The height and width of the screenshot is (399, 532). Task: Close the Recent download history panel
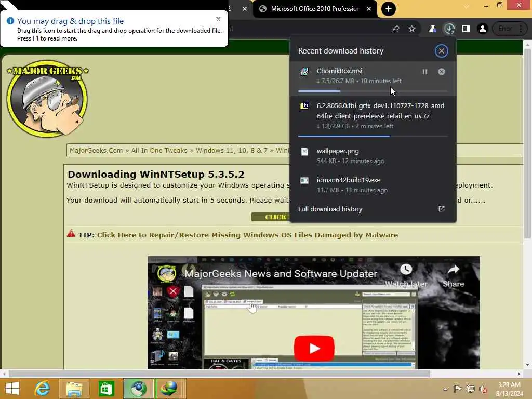coord(442,51)
